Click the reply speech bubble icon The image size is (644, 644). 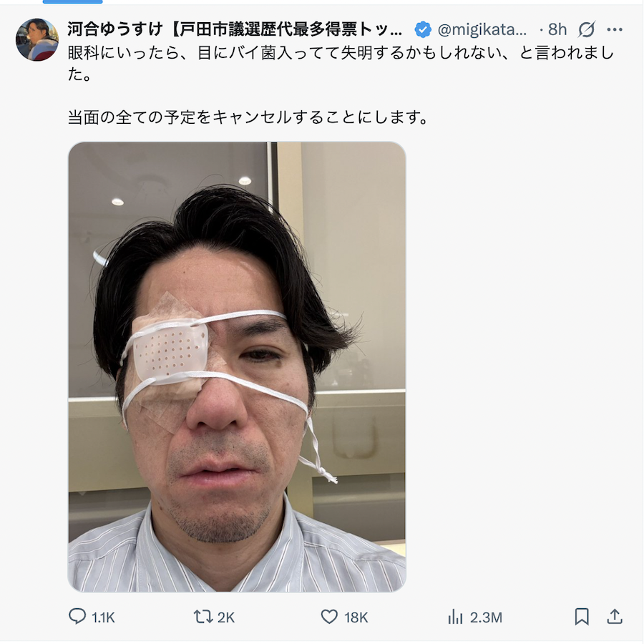(77, 617)
